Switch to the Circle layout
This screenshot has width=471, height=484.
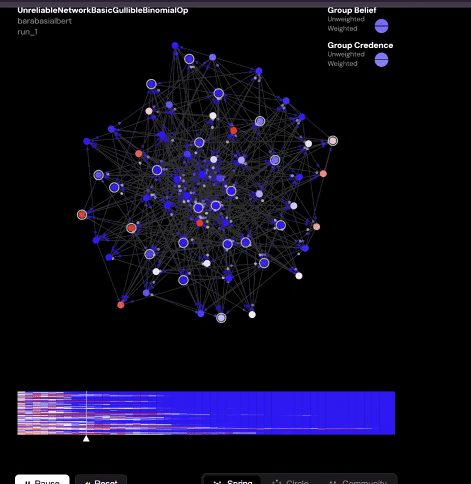pyautogui.click(x=290, y=480)
